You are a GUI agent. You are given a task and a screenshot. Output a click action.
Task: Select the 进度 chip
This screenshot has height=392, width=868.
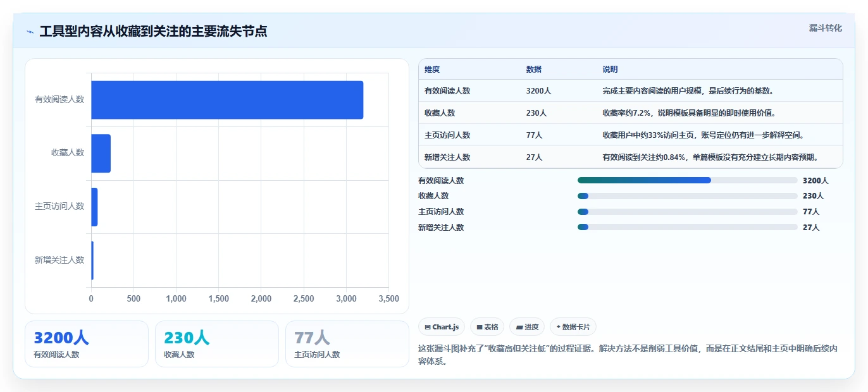click(527, 327)
